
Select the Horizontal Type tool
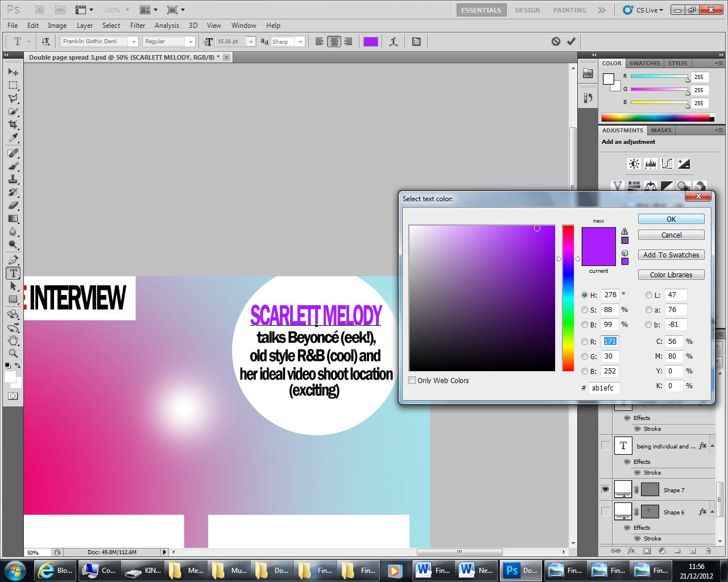(x=13, y=273)
